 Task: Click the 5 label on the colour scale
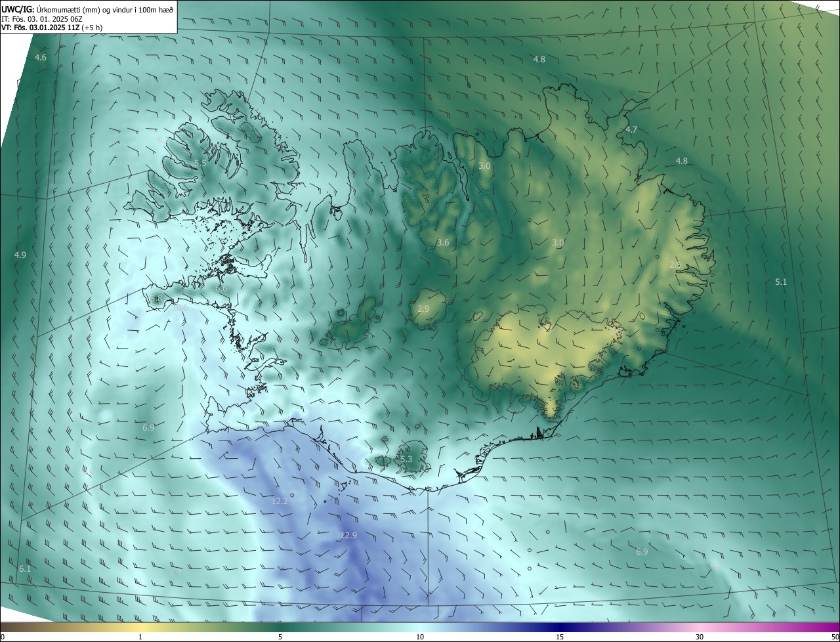coord(280,637)
